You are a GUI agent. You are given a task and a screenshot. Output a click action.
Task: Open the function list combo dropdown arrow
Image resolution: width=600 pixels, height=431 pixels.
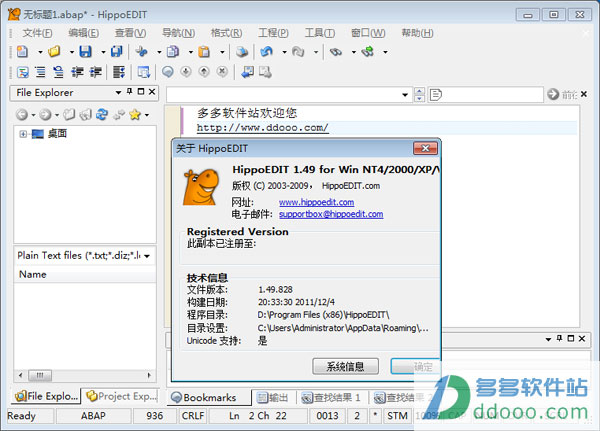click(x=405, y=95)
